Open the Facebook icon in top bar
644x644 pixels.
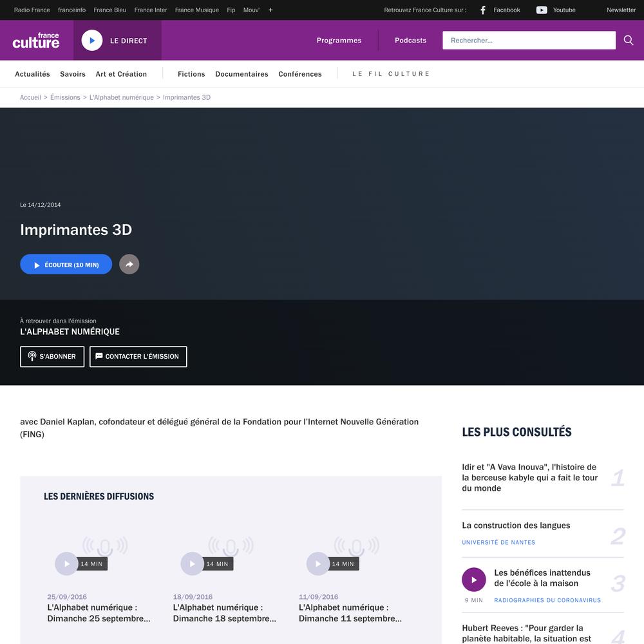point(483,10)
